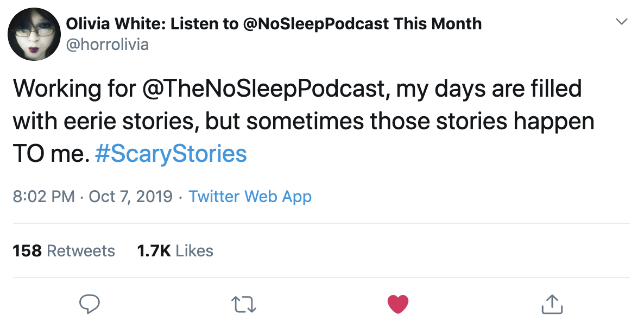Unlike the tweet via red heart
Image resolution: width=644 pixels, height=327 pixels.
[398, 304]
